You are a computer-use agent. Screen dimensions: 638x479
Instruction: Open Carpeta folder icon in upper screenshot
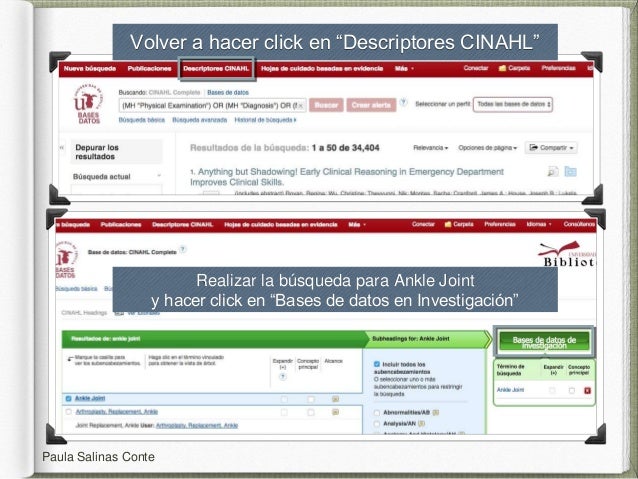(x=502, y=68)
